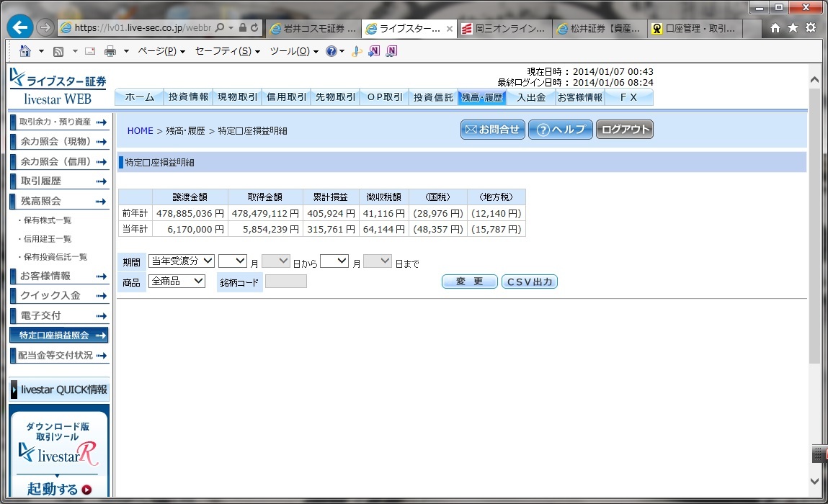828x504 pixels.
Task: Click the RSS feeds icon
Action: click(58, 51)
